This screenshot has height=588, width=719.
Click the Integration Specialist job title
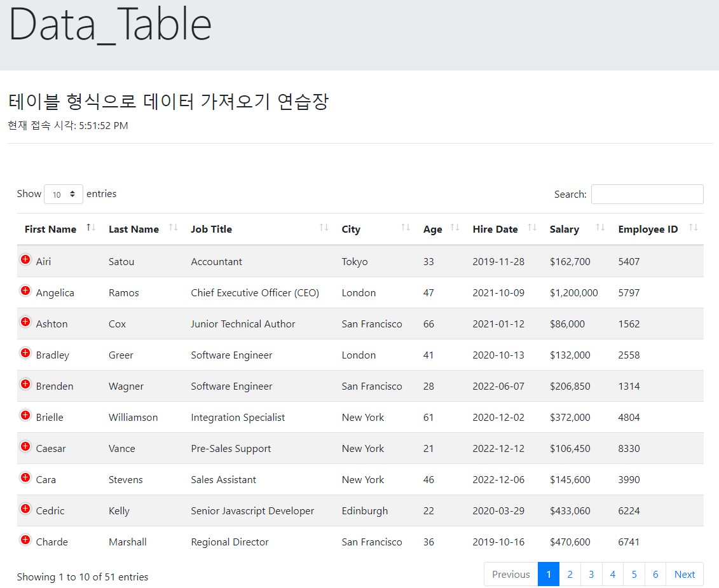(238, 418)
